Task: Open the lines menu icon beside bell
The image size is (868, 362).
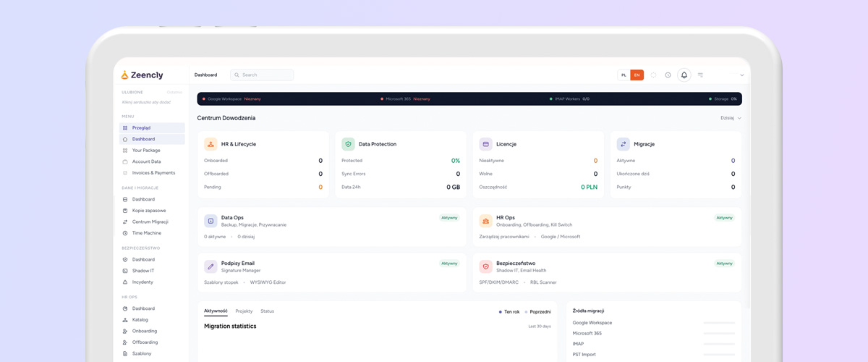Action: point(700,75)
